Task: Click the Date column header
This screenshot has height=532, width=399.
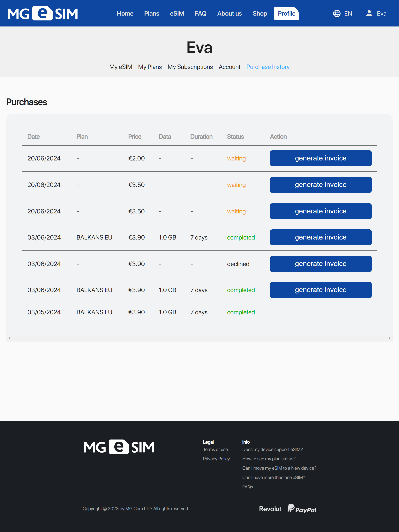Action: (x=34, y=137)
